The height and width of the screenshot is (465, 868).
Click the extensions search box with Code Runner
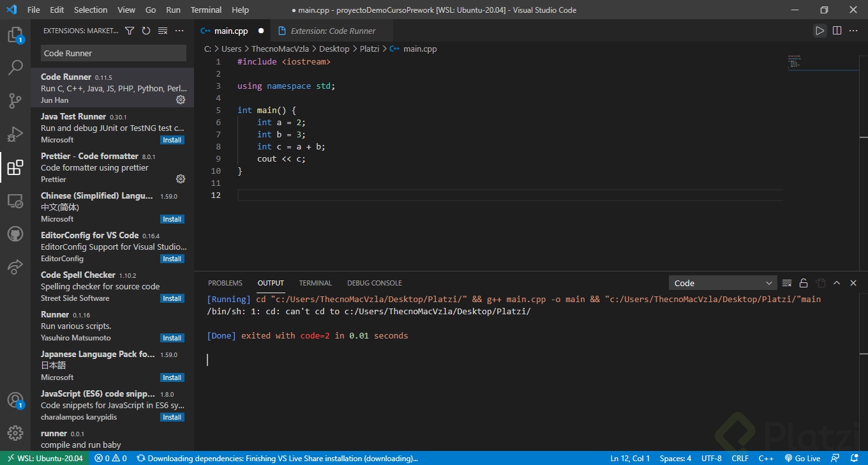[x=114, y=53]
